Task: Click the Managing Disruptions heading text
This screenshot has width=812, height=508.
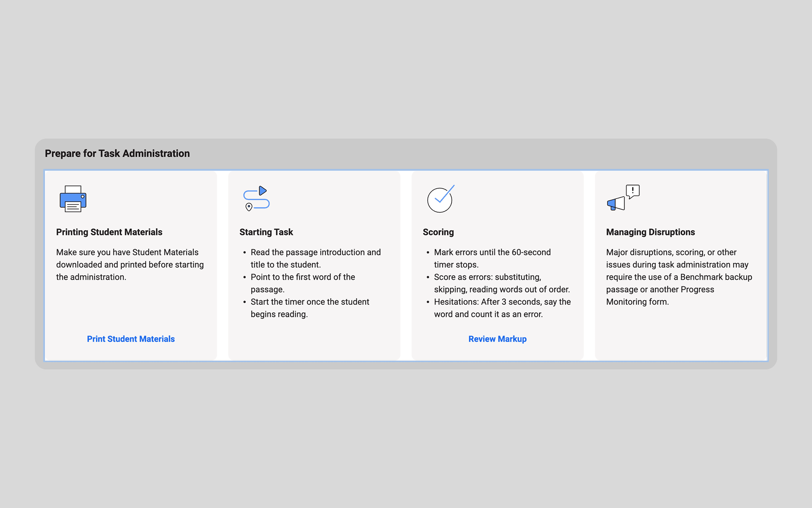Action: 650,232
